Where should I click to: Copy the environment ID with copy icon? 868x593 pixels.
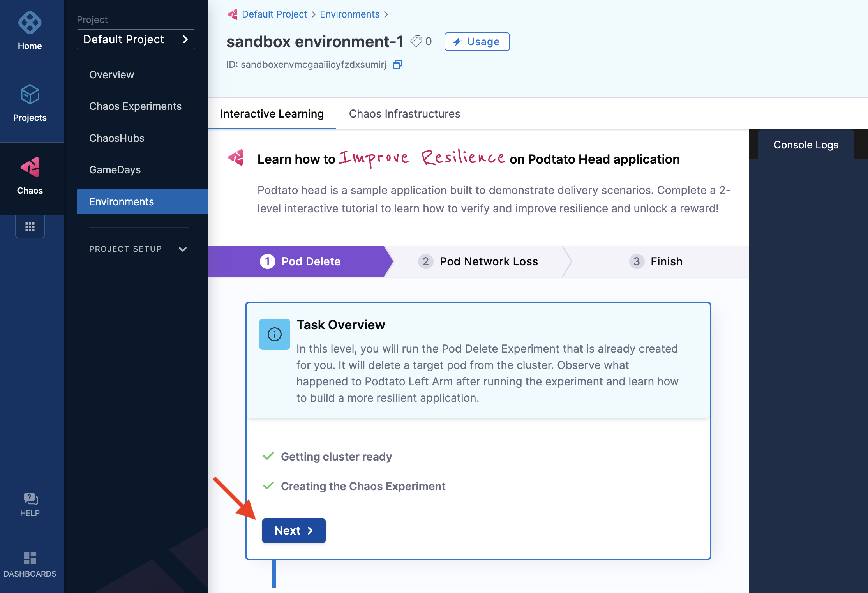pyautogui.click(x=397, y=65)
